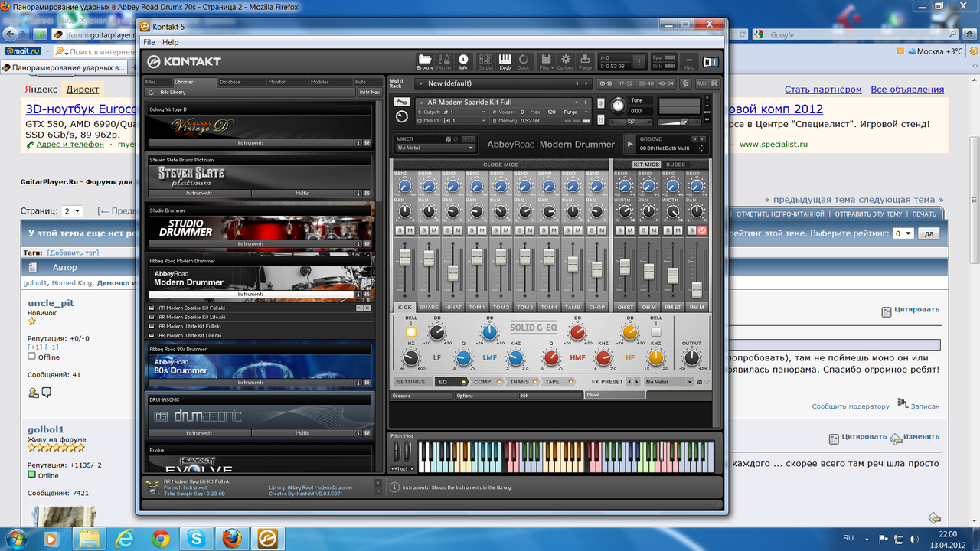Viewport: 980px width, 551px height.
Task: Open the Output mixer icon
Action: 485,61
